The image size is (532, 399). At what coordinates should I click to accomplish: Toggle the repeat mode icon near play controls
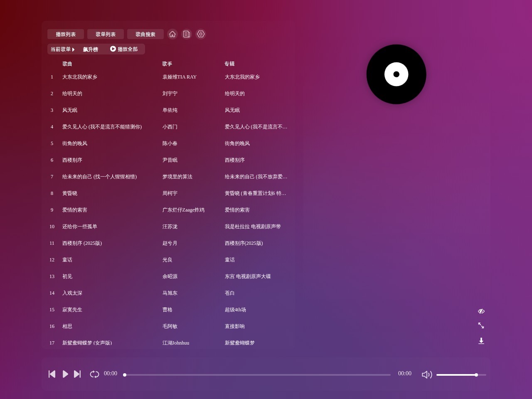pos(94,374)
